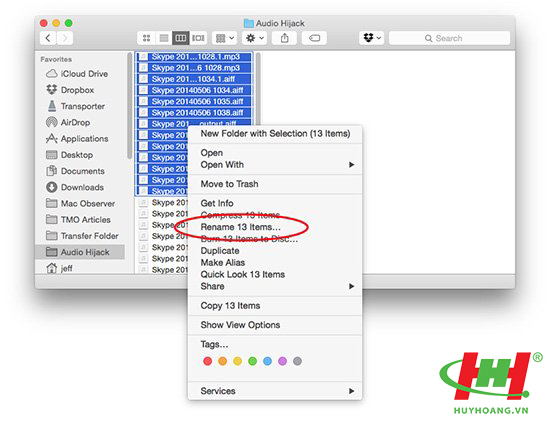
Task: Switch to Cover Flow view
Action: click(x=198, y=38)
